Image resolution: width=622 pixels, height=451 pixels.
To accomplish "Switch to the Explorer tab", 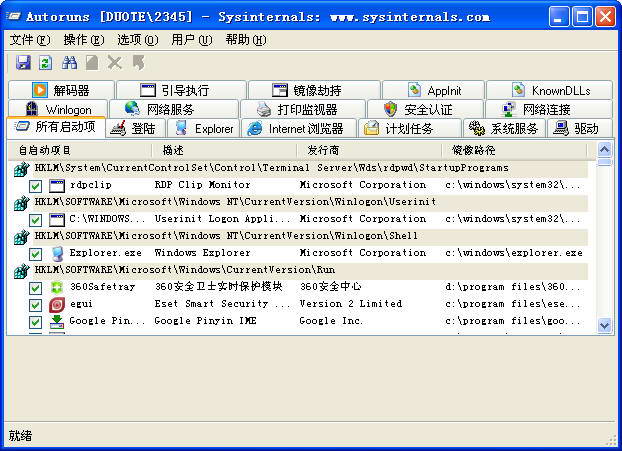I will (203, 128).
